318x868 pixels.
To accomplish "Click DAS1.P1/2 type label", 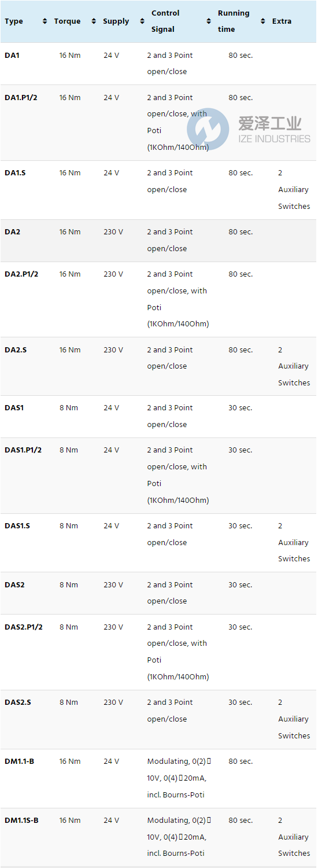I will (23, 450).
